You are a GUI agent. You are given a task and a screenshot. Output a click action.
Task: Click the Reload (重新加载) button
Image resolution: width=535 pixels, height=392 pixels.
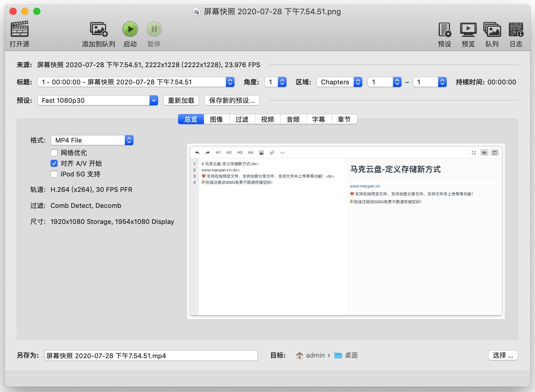point(181,100)
